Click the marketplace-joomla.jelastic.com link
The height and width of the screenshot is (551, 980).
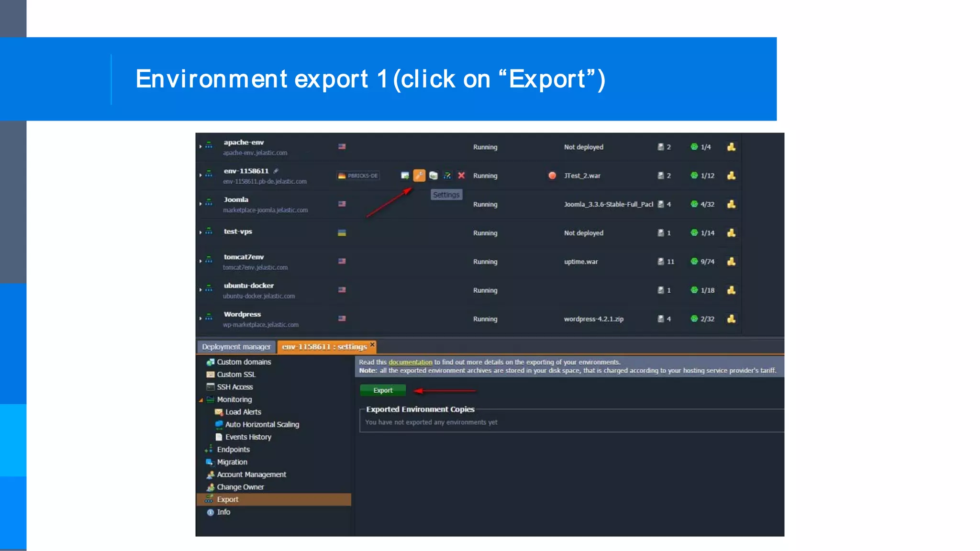click(x=265, y=210)
